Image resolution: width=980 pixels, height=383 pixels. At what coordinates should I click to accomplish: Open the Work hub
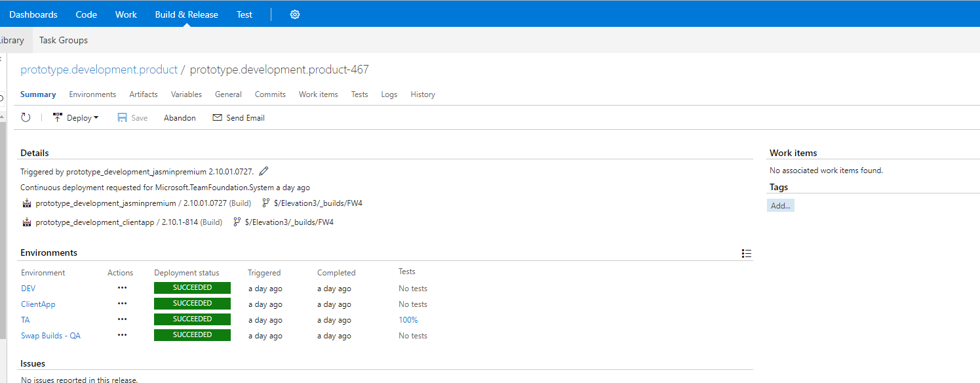coord(126,14)
